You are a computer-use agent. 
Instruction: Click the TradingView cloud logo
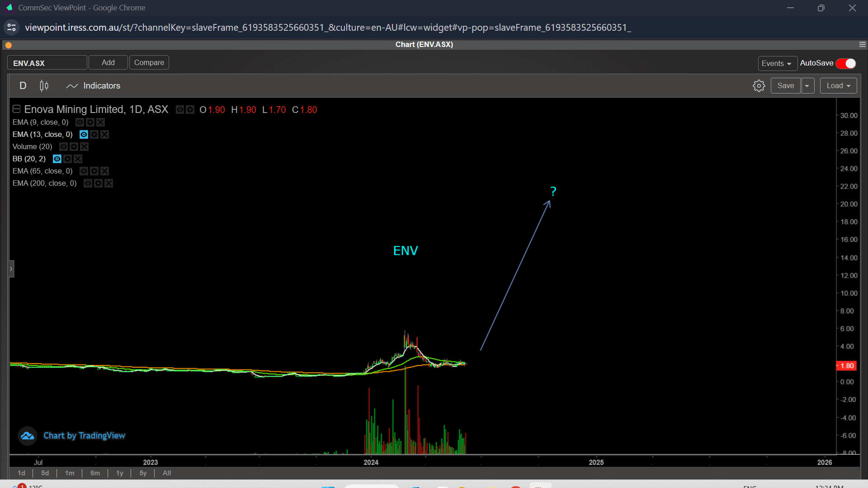tap(28, 436)
